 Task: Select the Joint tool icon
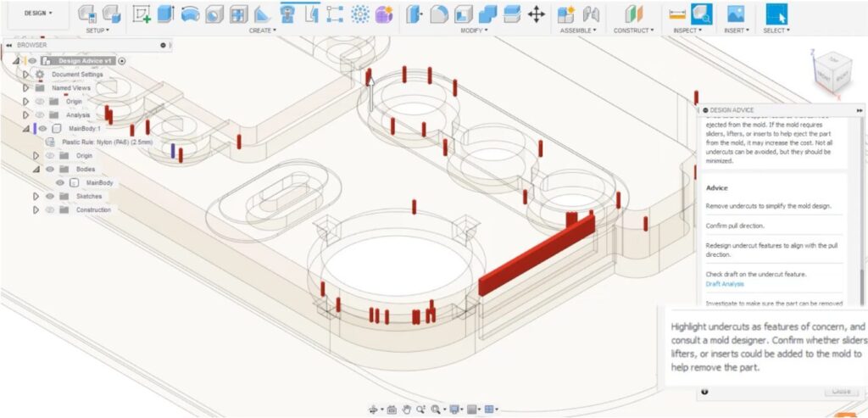[x=591, y=14]
